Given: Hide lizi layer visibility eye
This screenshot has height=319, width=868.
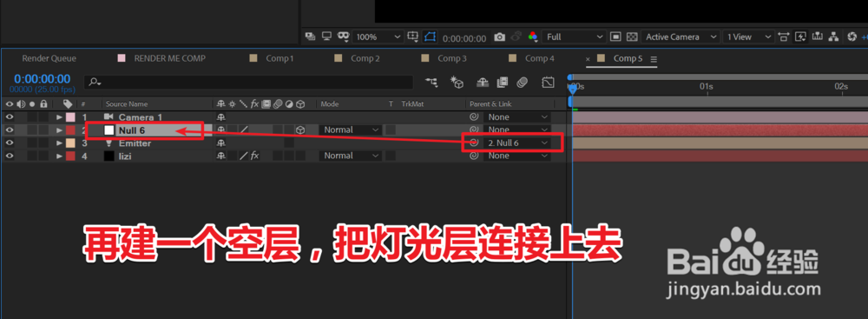Looking at the screenshot, I should [x=10, y=156].
